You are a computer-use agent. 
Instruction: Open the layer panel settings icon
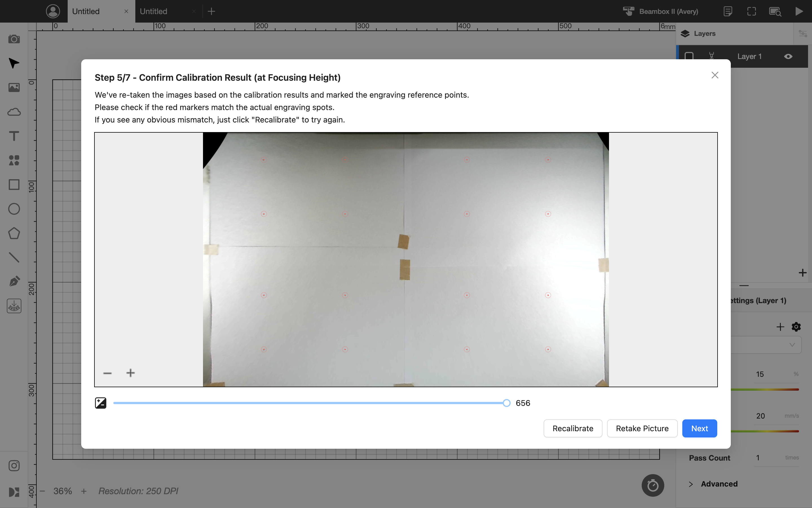[803, 34]
